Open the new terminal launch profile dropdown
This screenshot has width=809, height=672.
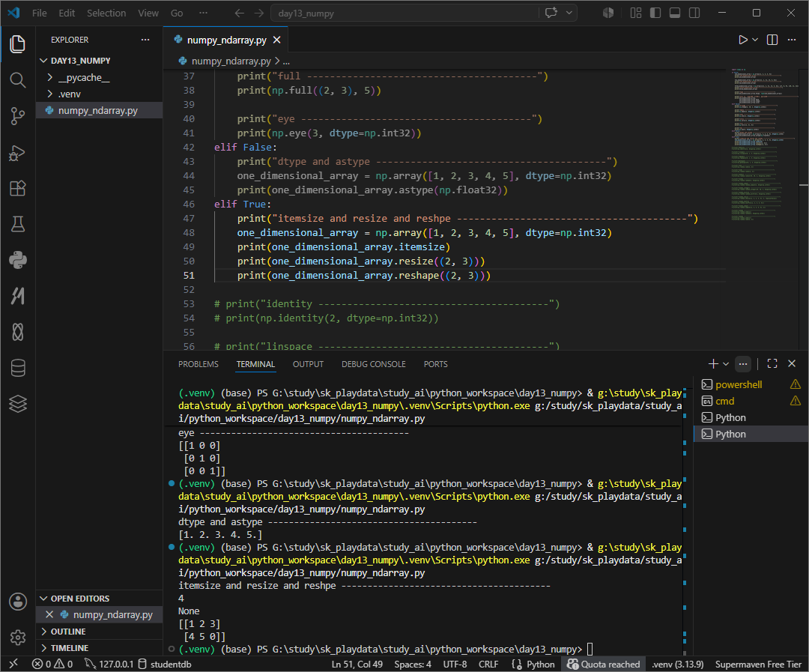[726, 364]
